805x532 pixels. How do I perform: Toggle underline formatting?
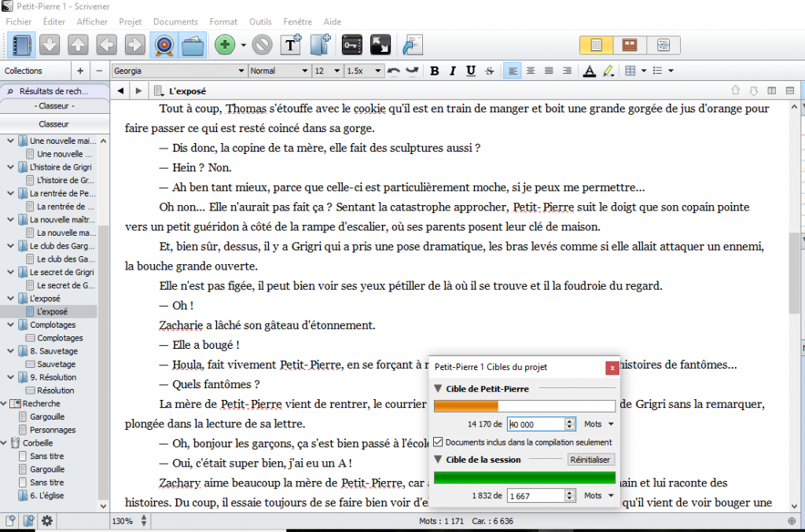pyautogui.click(x=471, y=71)
